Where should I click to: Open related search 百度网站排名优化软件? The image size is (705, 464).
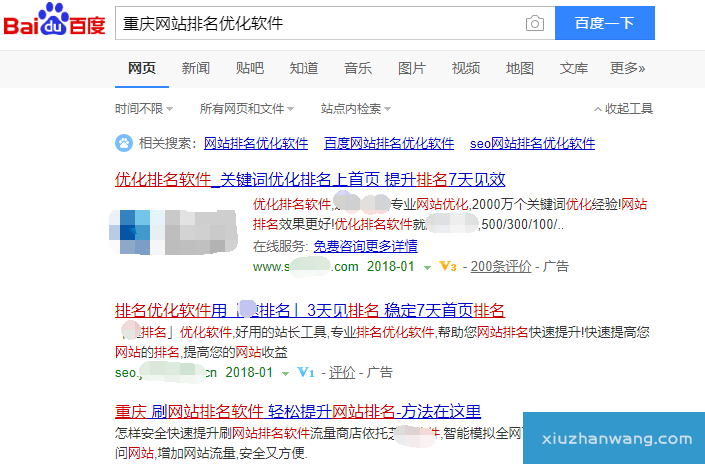click(389, 143)
